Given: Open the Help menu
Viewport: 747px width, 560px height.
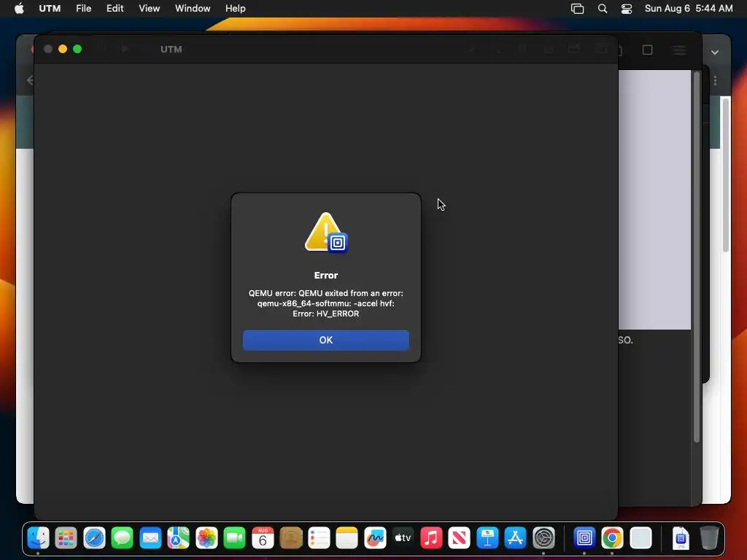Looking at the screenshot, I should [236, 9].
